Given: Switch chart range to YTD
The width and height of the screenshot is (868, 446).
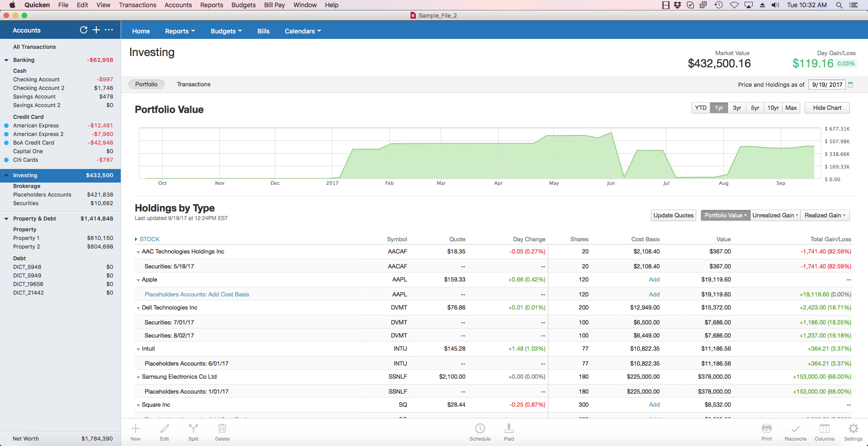Looking at the screenshot, I should (701, 108).
